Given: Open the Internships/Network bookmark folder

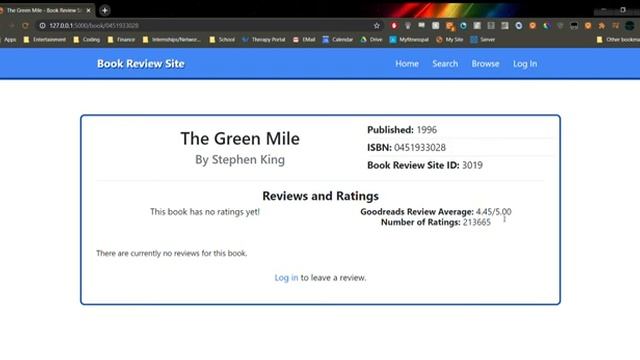Looking at the screenshot, I should (172, 40).
